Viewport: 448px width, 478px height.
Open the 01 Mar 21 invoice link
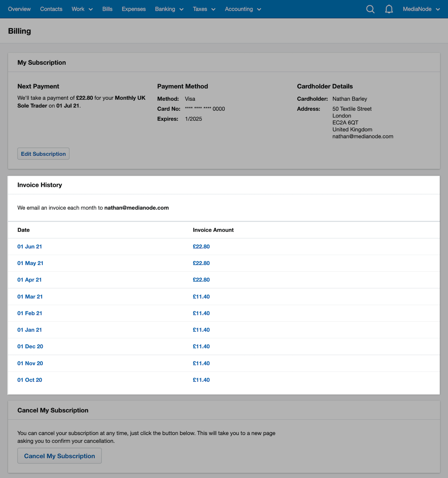click(30, 296)
